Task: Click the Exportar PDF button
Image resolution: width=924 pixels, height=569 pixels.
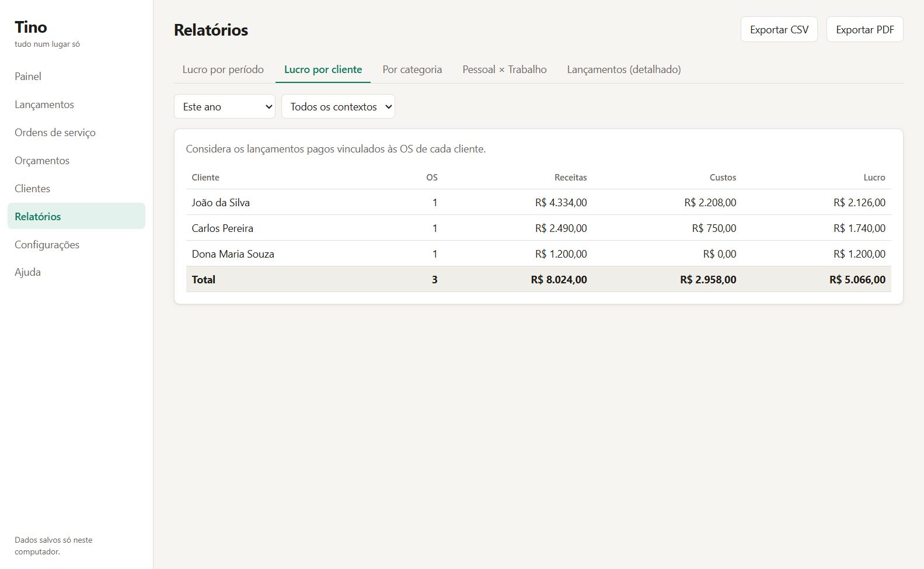Action: point(864,29)
